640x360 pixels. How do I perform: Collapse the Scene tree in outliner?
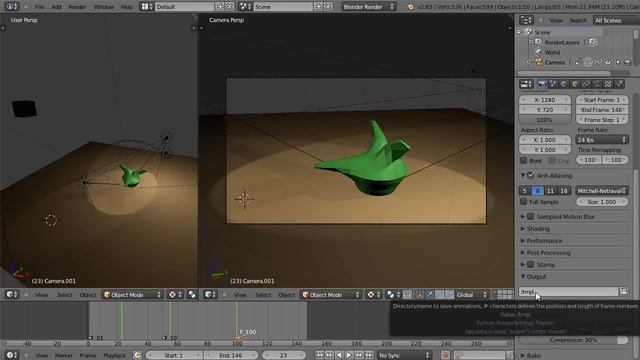point(520,32)
